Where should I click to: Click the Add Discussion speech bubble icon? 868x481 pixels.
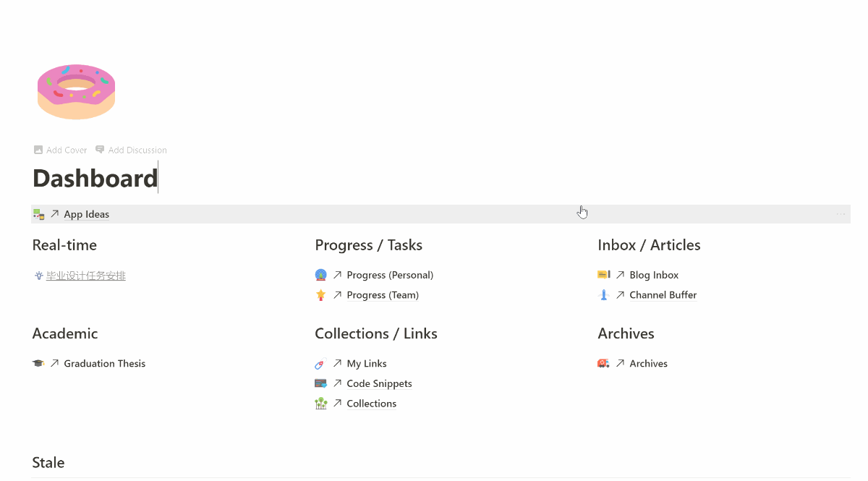100,150
